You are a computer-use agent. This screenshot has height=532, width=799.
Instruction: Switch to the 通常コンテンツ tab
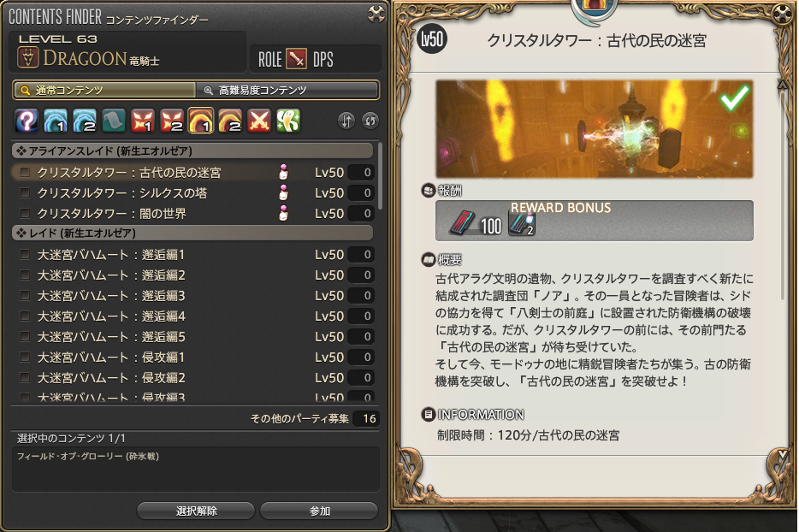104,90
